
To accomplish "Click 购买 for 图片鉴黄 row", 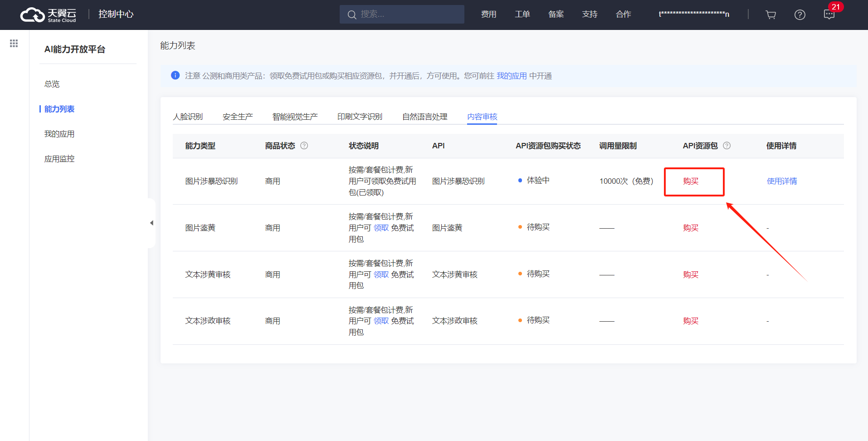I will tap(691, 228).
